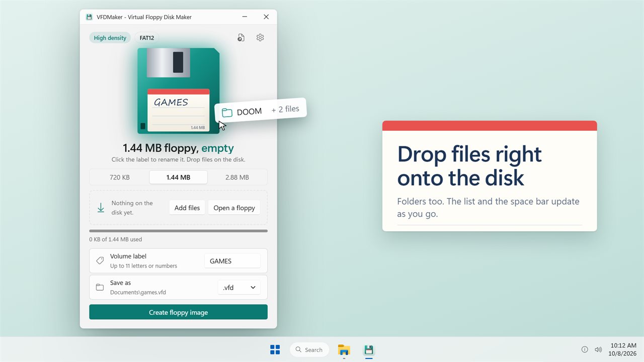Viewport: 644px width, 362px height.
Task: Click the "Nothing on the disk yet." text
Action: [x=132, y=208]
